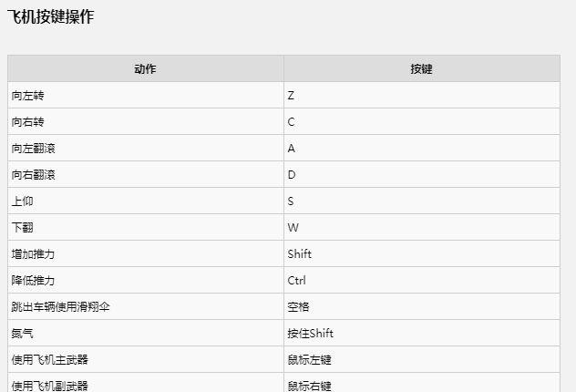Select the 下翻 action cell
Screen dimensions: 576x392
[22, 227]
